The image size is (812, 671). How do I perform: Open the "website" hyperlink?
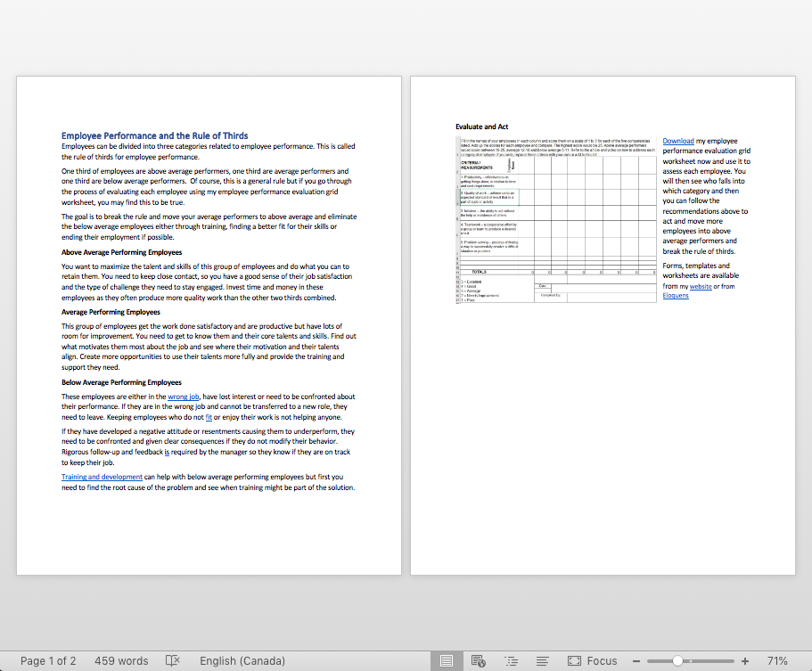coord(701,286)
